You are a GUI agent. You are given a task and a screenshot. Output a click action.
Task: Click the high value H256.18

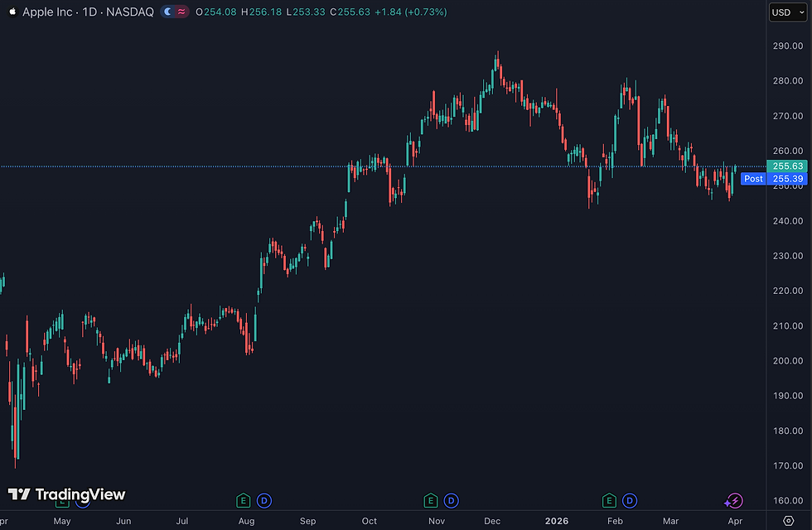(262, 12)
